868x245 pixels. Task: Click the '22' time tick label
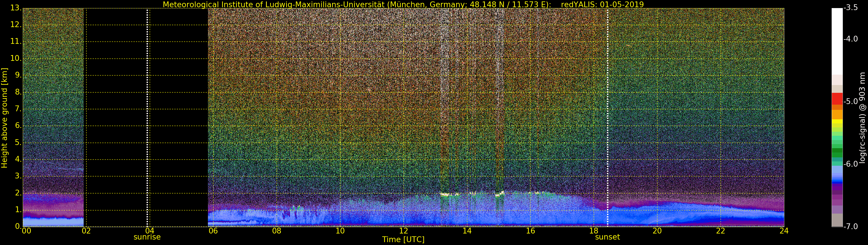coord(720,231)
